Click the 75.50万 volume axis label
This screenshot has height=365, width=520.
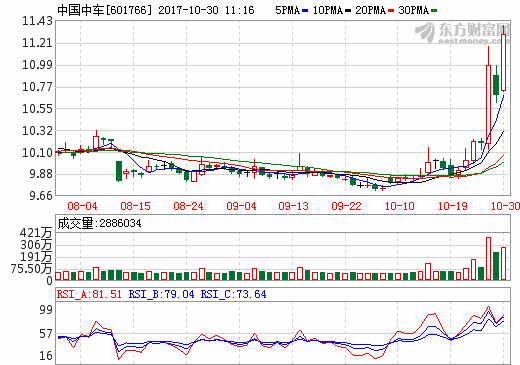click(x=31, y=269)
